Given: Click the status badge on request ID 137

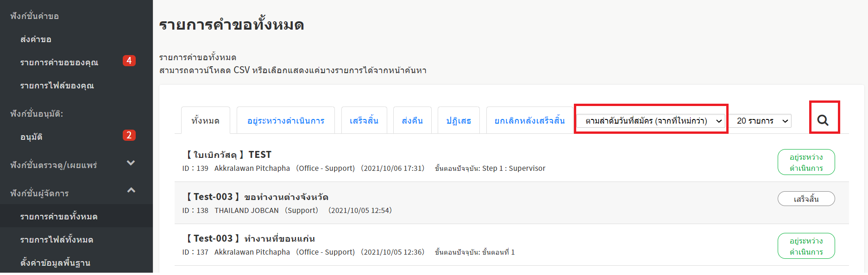Looking at the screenshot, I should pos(805,246).
